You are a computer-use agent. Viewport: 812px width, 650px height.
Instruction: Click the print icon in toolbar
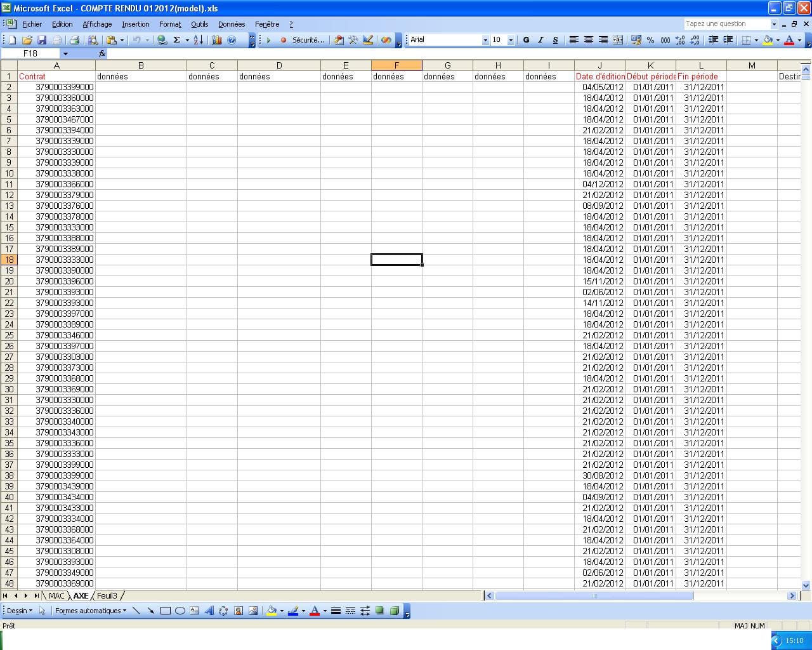pos(74,40)
